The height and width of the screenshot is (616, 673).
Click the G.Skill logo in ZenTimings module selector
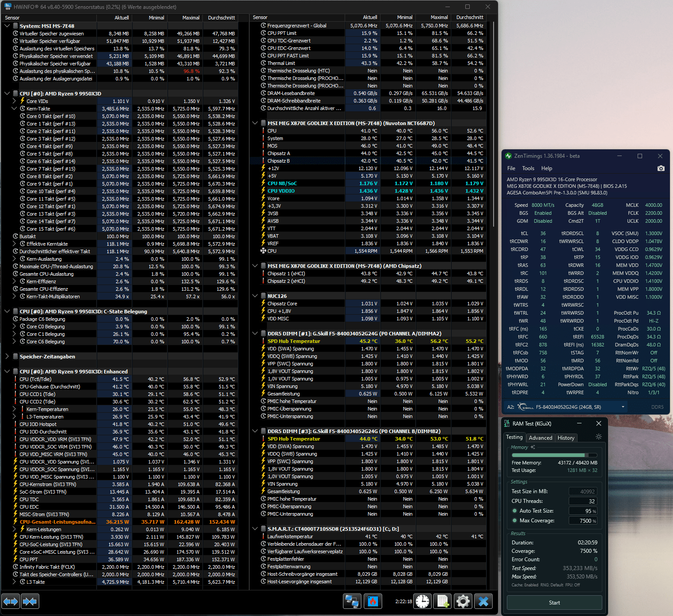coord(525,407)
